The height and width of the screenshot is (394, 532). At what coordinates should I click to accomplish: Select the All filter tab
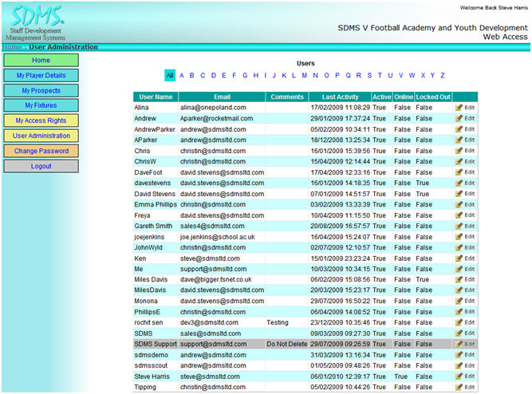pos(170,75)
